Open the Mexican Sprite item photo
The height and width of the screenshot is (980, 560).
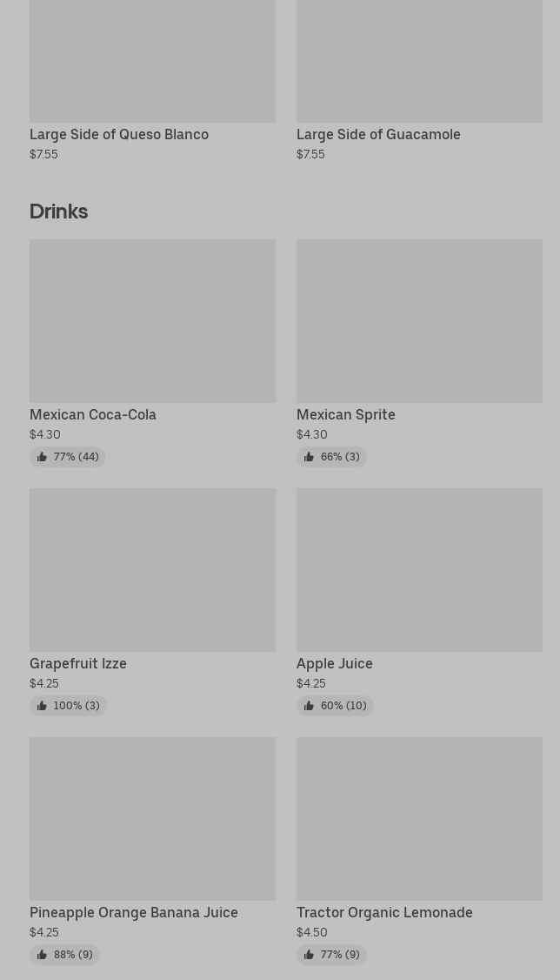(419, 320)
